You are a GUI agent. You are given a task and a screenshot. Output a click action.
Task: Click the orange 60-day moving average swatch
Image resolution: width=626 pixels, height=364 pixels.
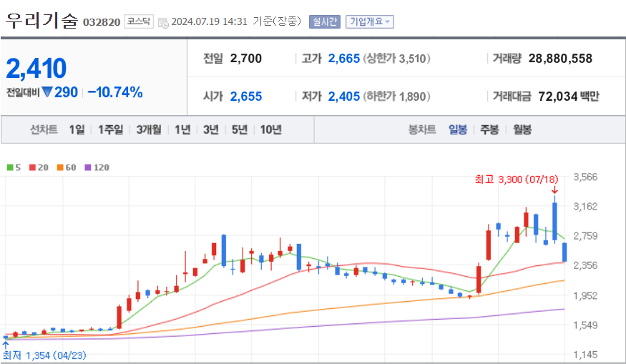[x=60, y=167]
